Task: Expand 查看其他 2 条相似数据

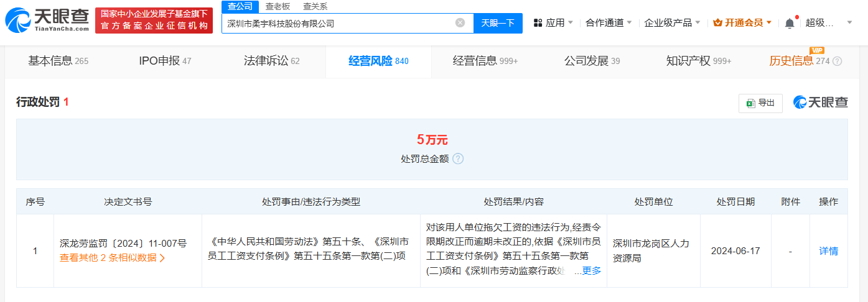Action: tap(112, 257)
